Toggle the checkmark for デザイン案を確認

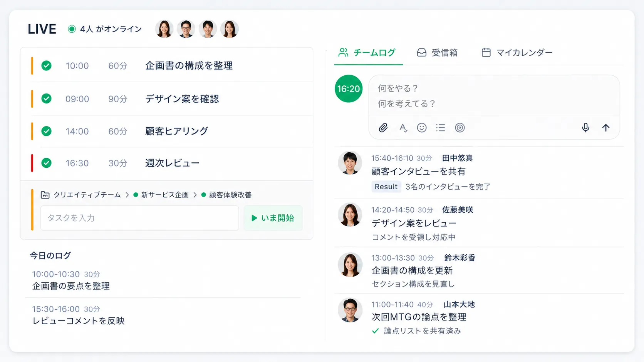pos(47,99)
